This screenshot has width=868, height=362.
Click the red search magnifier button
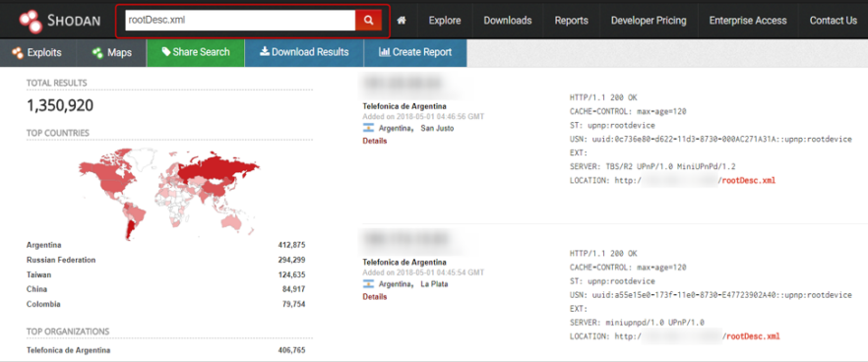[x=369, y=21]
